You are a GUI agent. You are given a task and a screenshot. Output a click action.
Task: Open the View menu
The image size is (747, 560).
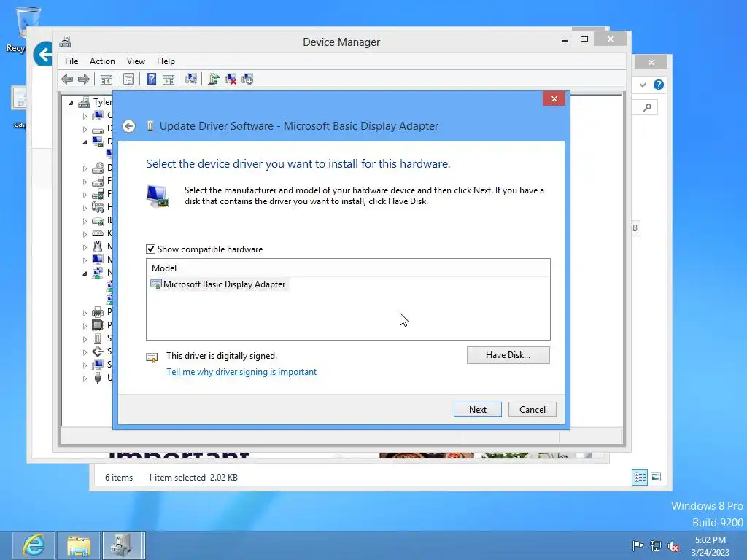coord(136,61)
